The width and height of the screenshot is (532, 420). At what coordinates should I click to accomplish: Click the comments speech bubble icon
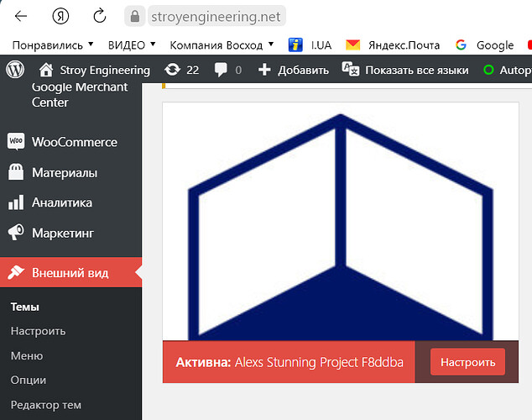point(221,70)
